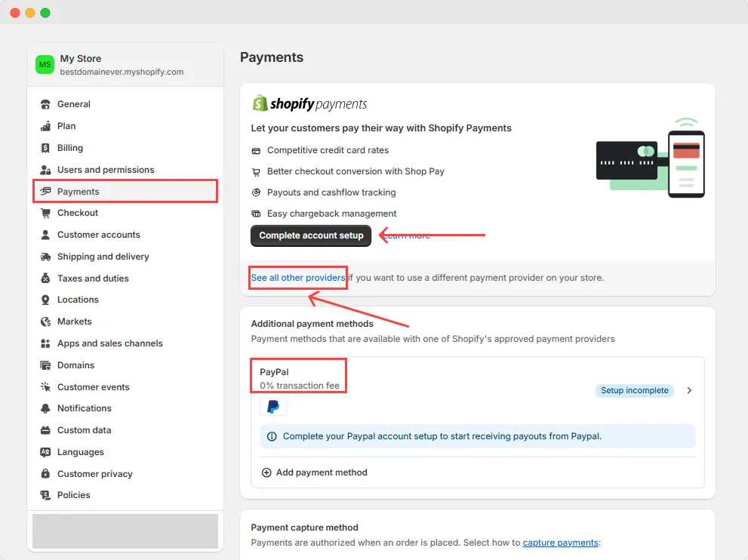Viewport: 748px width, 560px height.
Task: Click the Billing icon in the sidebar
Action: coord(45,148)
